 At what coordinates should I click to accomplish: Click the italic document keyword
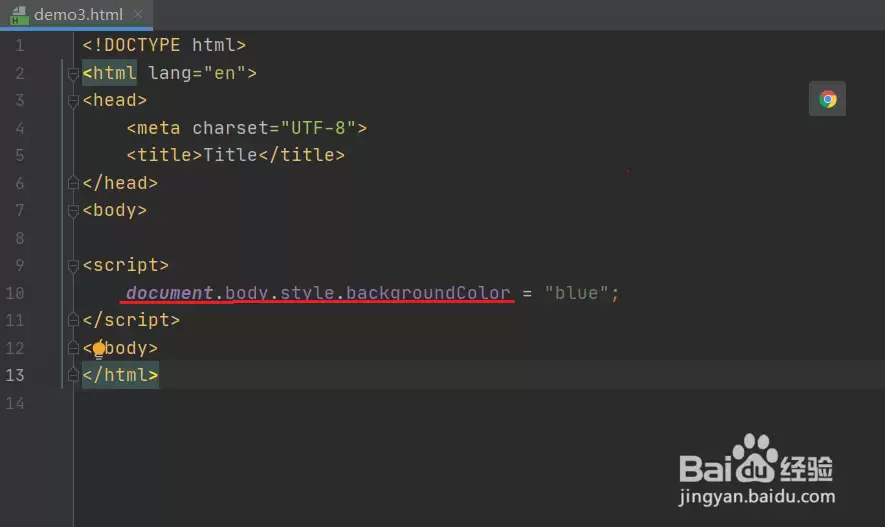169,293
